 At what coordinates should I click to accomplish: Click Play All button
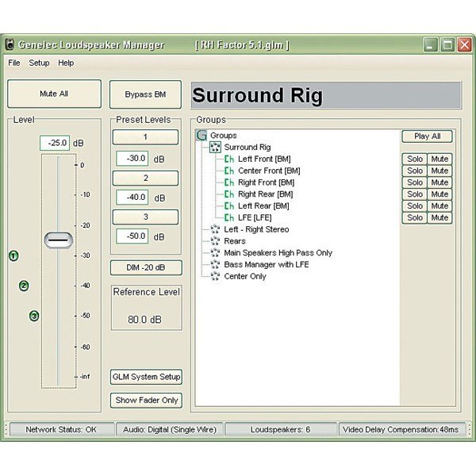pyautogui.click(x=427, y=136)
